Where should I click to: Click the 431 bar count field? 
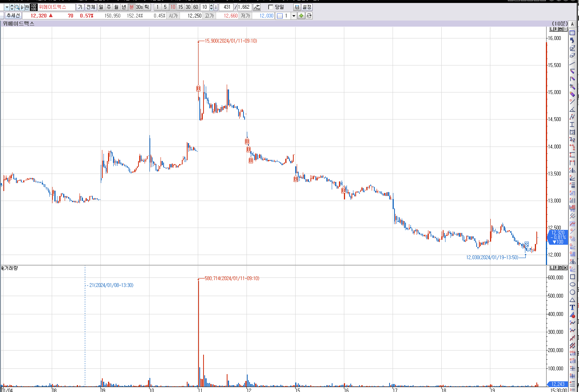[x=226, y=7]
